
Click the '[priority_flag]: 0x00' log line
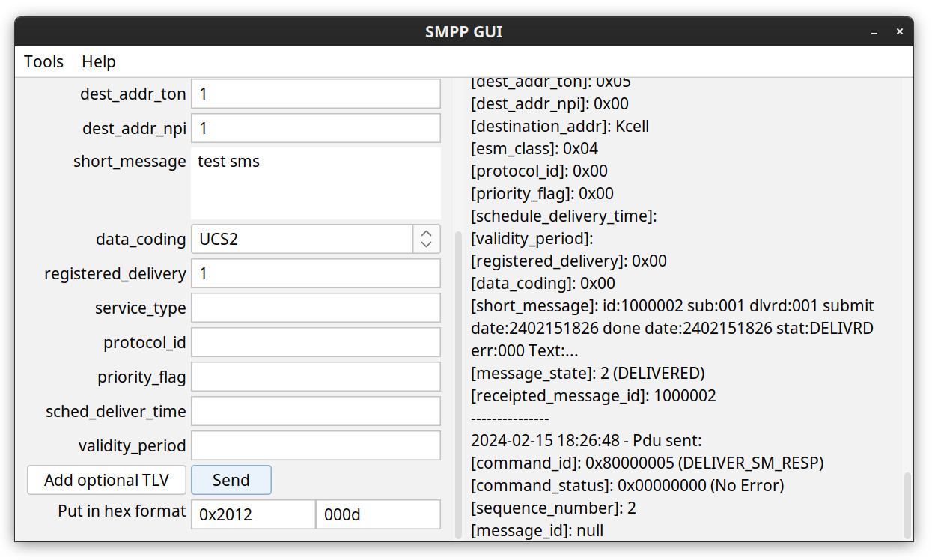[x=542, y=193]
